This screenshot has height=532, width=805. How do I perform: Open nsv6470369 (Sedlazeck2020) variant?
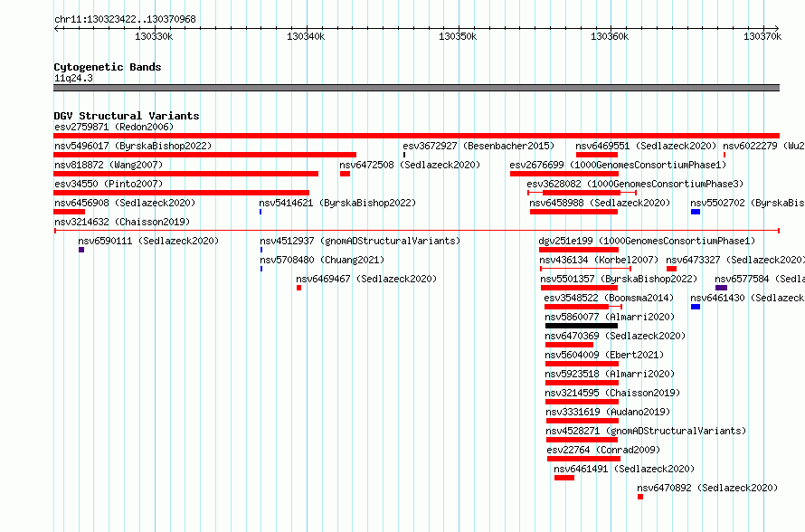coord(615,336)
